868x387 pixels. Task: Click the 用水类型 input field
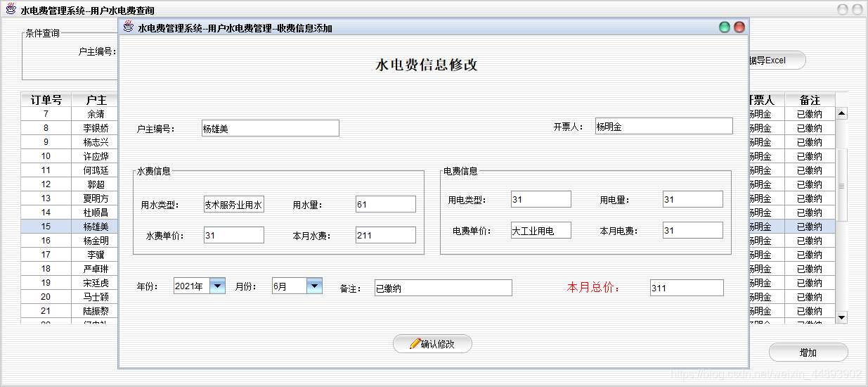click(x=234, y=204)
